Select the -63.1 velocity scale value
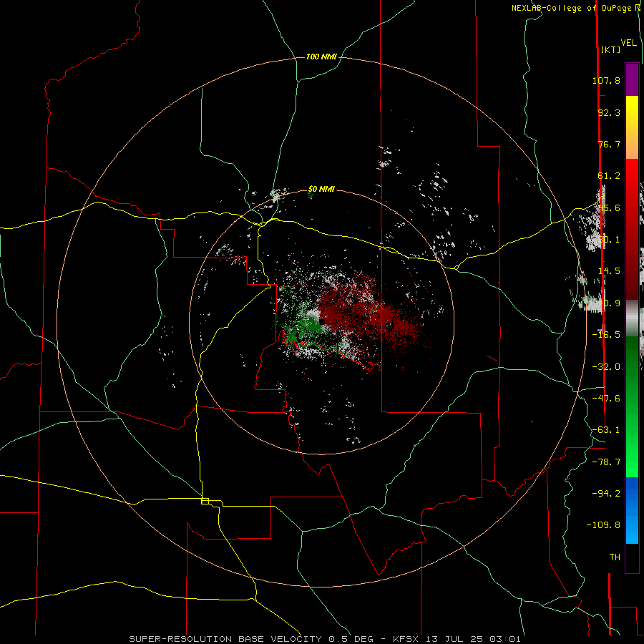The height and width of the screenshot is (644, 644). point(606,430)
